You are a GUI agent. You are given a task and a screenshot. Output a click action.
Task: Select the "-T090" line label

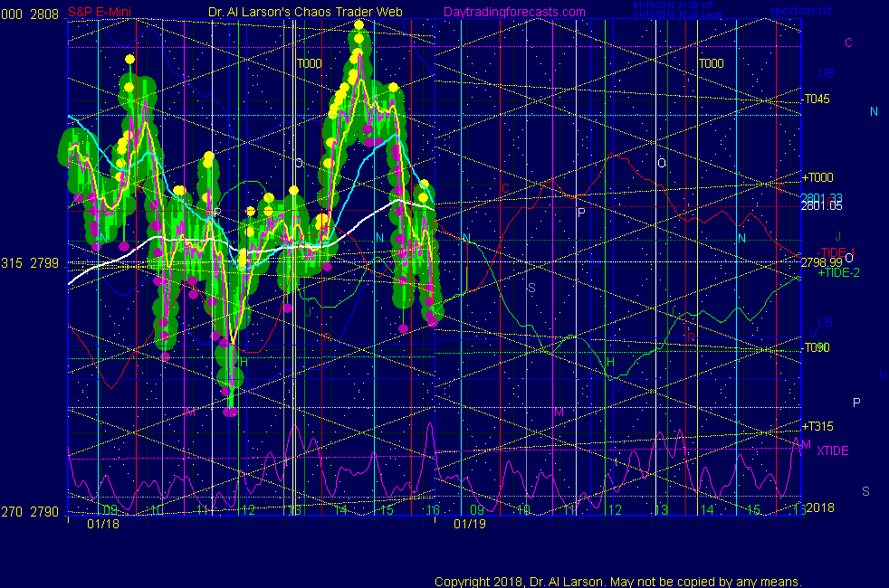point(817,347)
